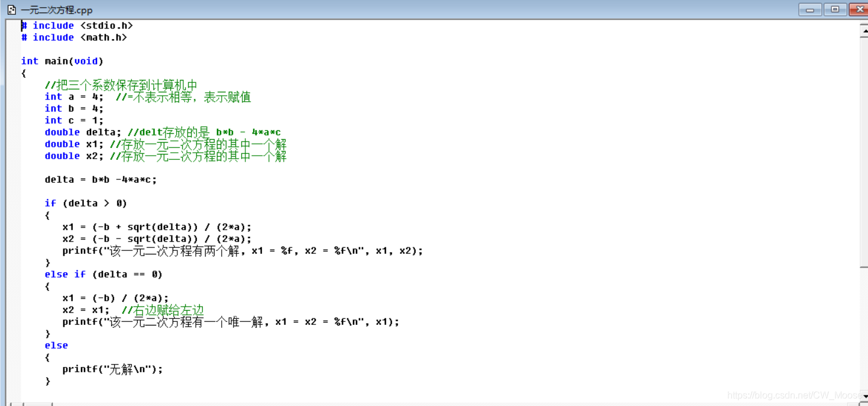Click the double delta; declaration
This screenshot has width=868, height=406.
point(83,132)
